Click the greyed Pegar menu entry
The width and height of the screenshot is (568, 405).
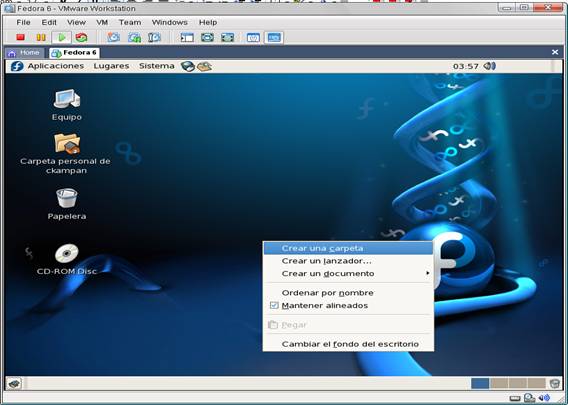pyautogui.click(x=348, y=325)
